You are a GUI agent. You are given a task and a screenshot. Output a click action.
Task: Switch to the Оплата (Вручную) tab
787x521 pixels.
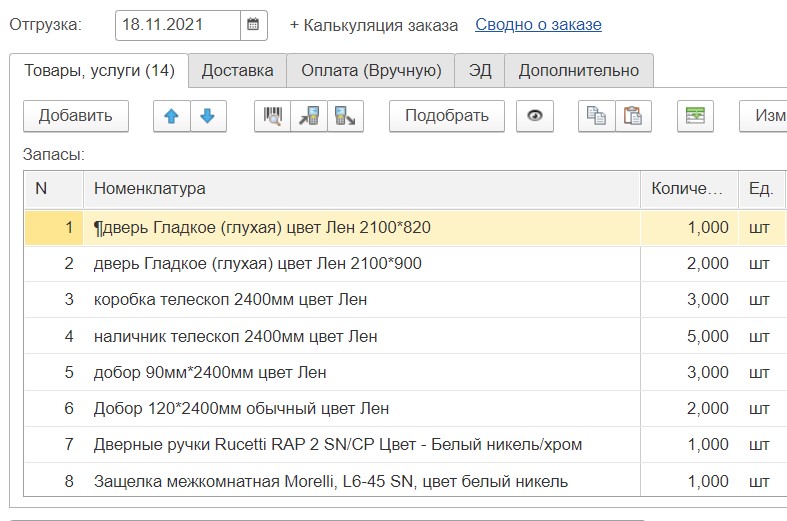tap(371, 70)
